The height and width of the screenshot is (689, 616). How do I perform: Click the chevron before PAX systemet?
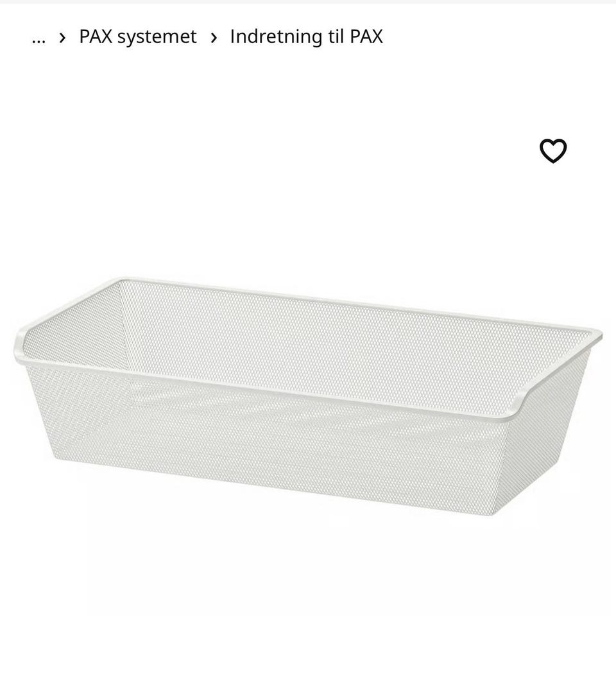click(62, 38)
